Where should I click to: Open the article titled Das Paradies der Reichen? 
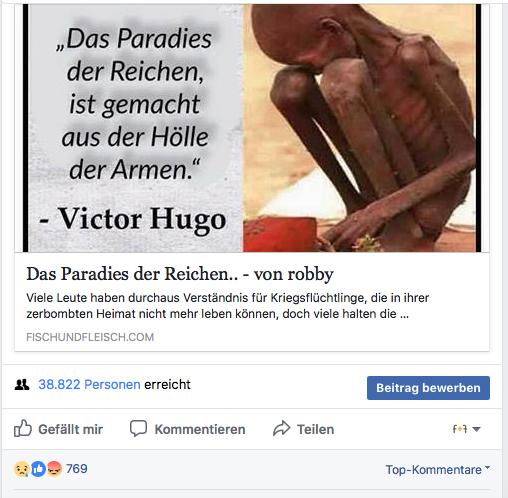180,274
